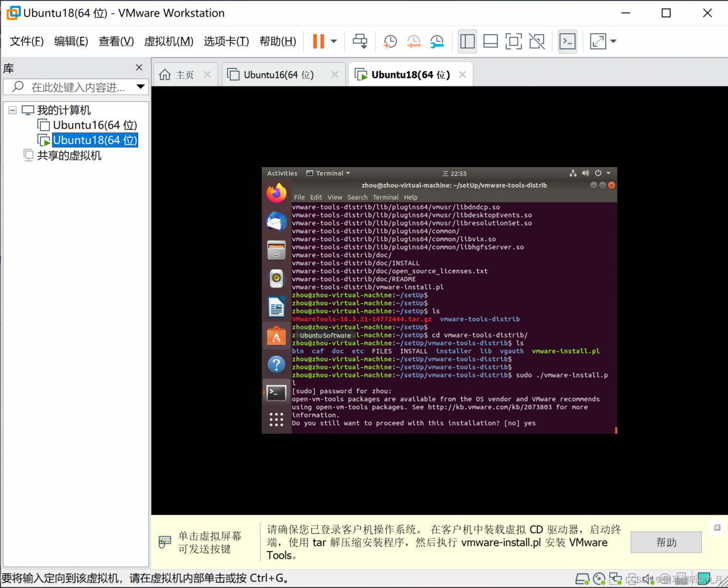Toggle the library sidebar view button
728x588 pixels.
[x=468, y=41]
